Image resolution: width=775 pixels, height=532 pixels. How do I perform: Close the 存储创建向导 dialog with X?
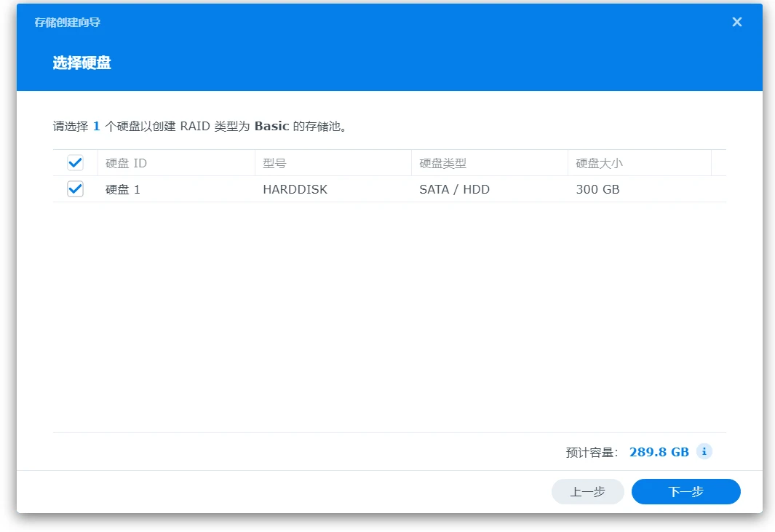point(736,22)
